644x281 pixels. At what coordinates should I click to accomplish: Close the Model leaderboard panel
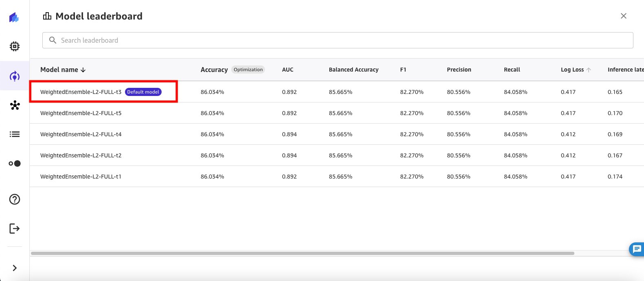pyautogui.click(x=623, y=16)
